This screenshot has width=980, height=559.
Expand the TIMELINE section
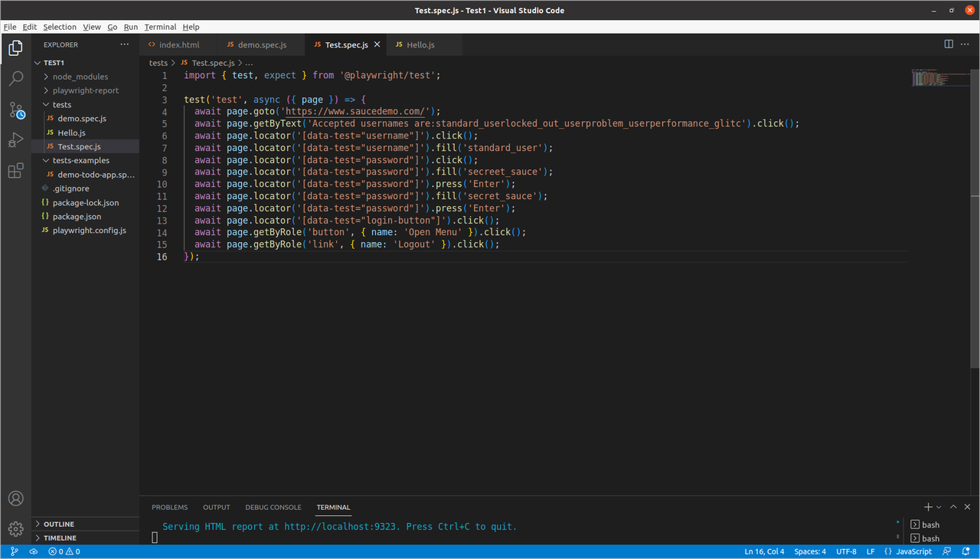[x=86, y=538]
